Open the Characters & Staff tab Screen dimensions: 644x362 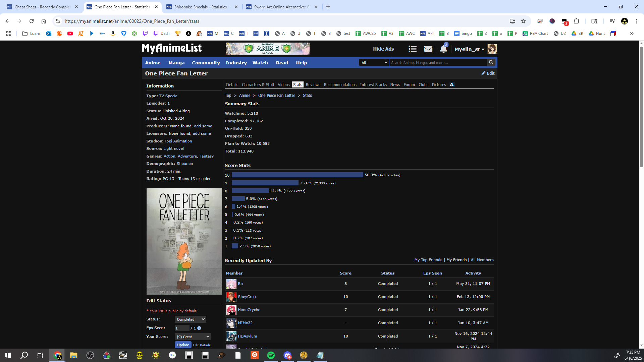click(x=258, y=84)
